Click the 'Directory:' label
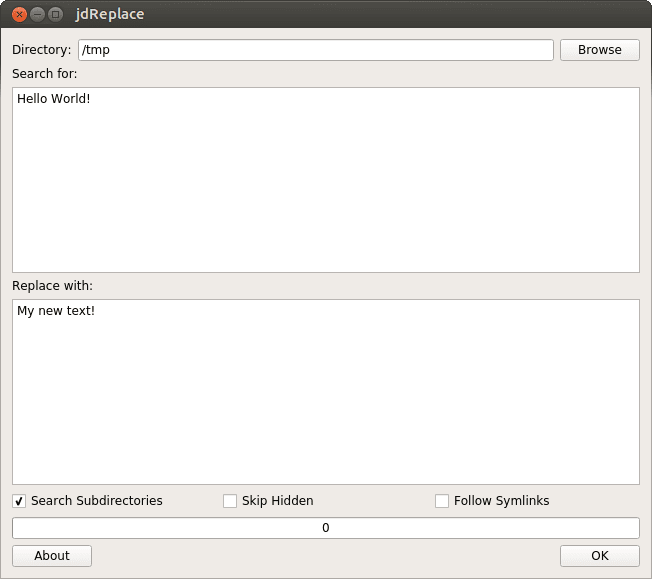652x579 pixels. (42, 50)
